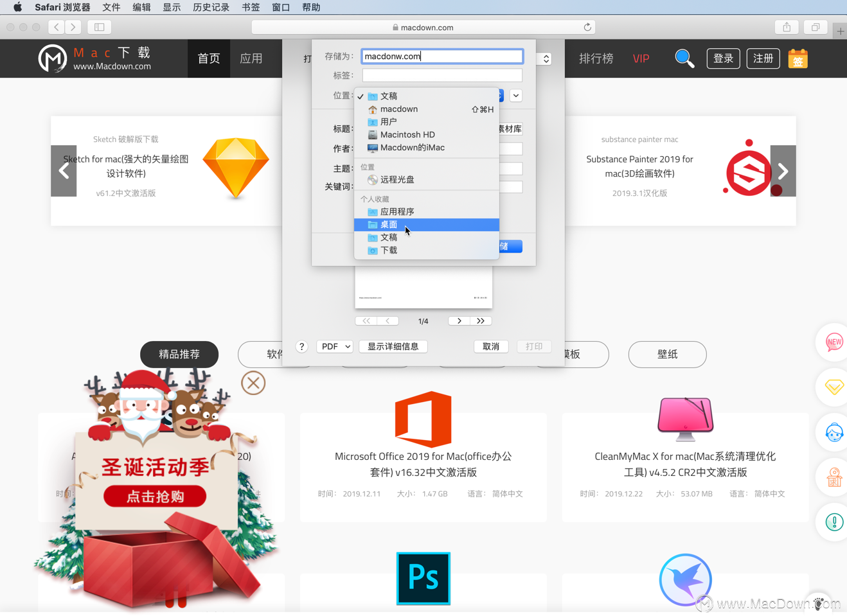
Task: Choose 用户 folder location
Action: click(x=427, y=121)
